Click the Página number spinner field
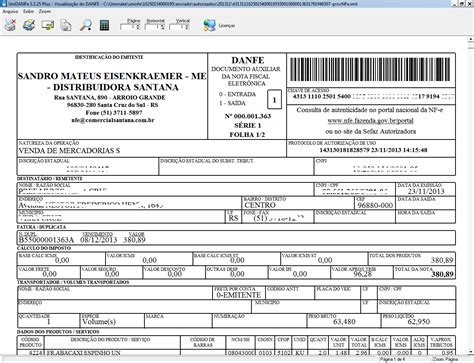This screenshot has height=363, width=474. 130,27
